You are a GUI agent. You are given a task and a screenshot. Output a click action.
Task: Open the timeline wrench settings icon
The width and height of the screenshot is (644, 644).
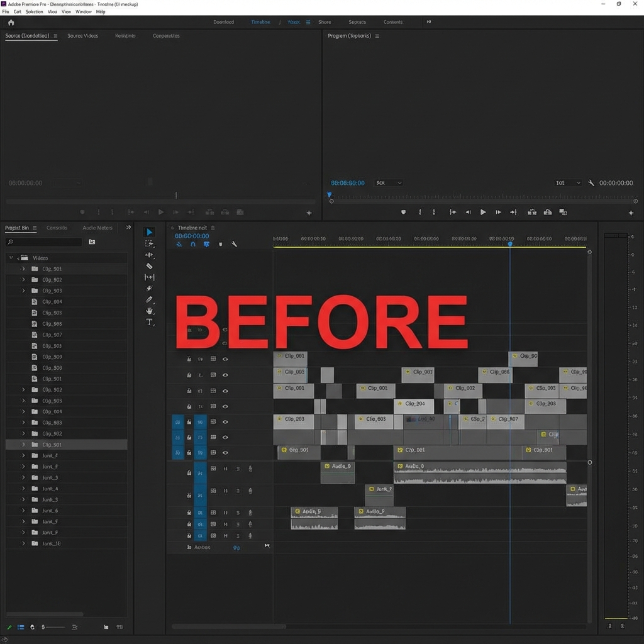tap(235, 244)
